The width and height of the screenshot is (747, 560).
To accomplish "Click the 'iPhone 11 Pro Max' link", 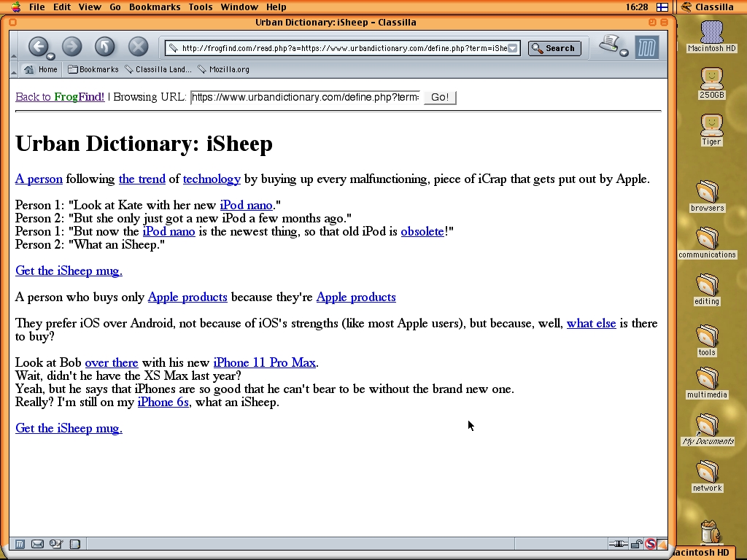I will tap(265, 362).
